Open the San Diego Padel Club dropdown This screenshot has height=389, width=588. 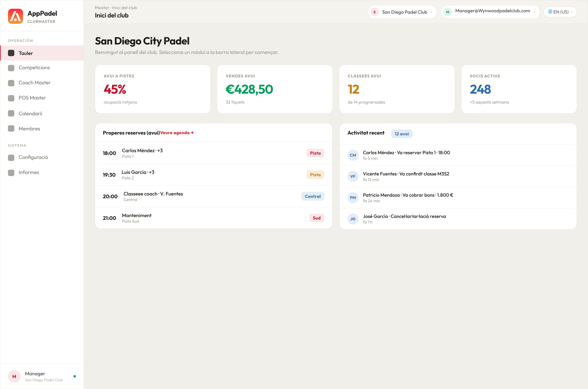pyautogui.click(x=402, y=12)
